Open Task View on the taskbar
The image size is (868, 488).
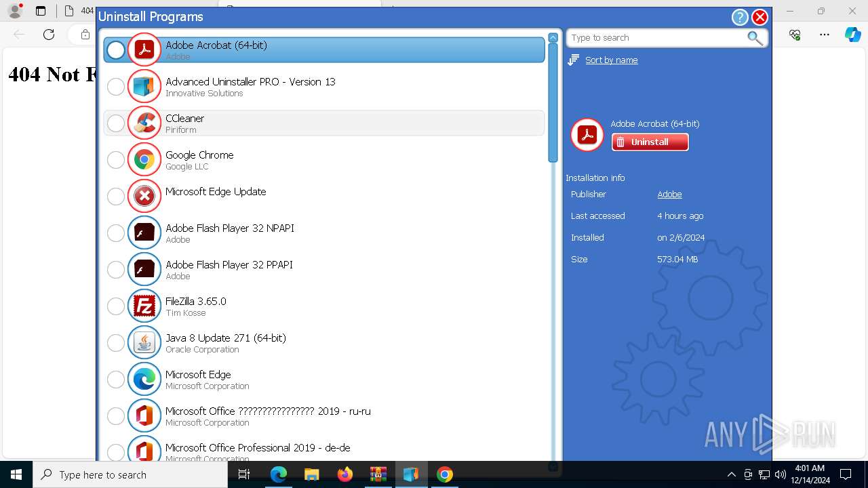pos(245,474)
